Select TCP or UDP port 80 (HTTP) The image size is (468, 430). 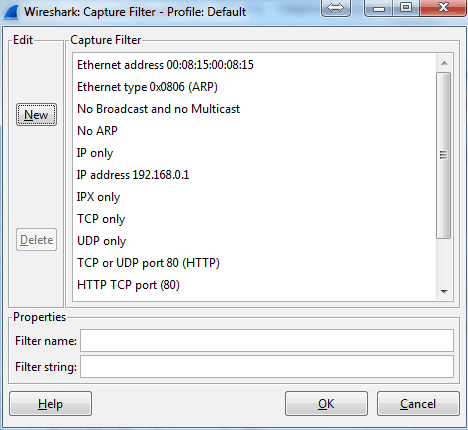pyautogui.click(x=254, y=263)
